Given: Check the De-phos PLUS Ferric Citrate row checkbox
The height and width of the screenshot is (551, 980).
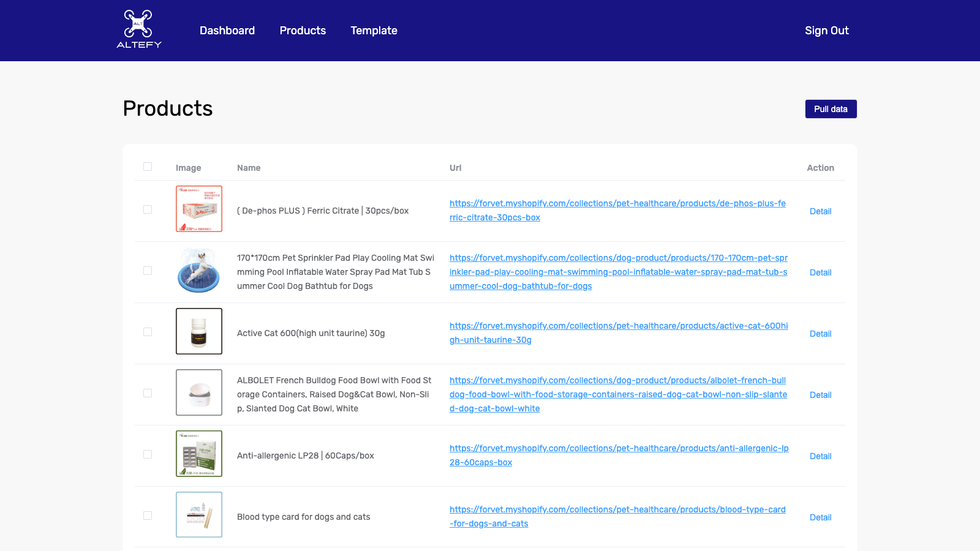Looking at the screenshot, I should coord(148,209).
